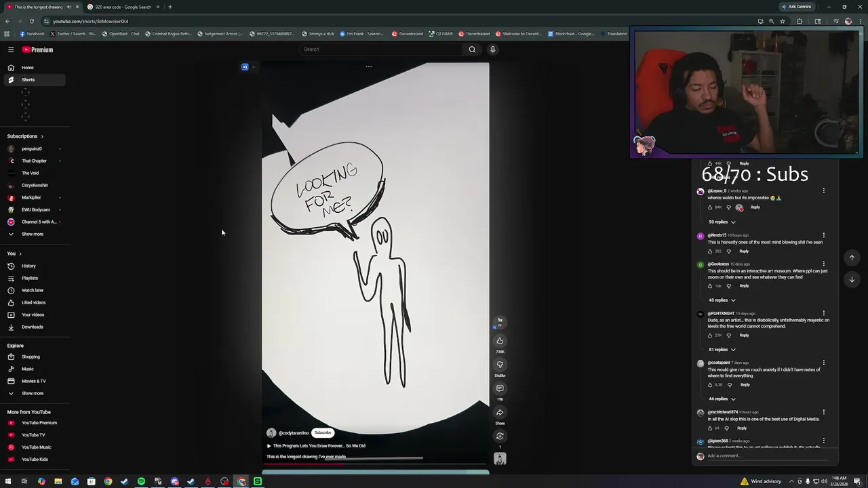868x488 pixels.
Task: Show more Explore categories
Action: [x=33, y=393]
